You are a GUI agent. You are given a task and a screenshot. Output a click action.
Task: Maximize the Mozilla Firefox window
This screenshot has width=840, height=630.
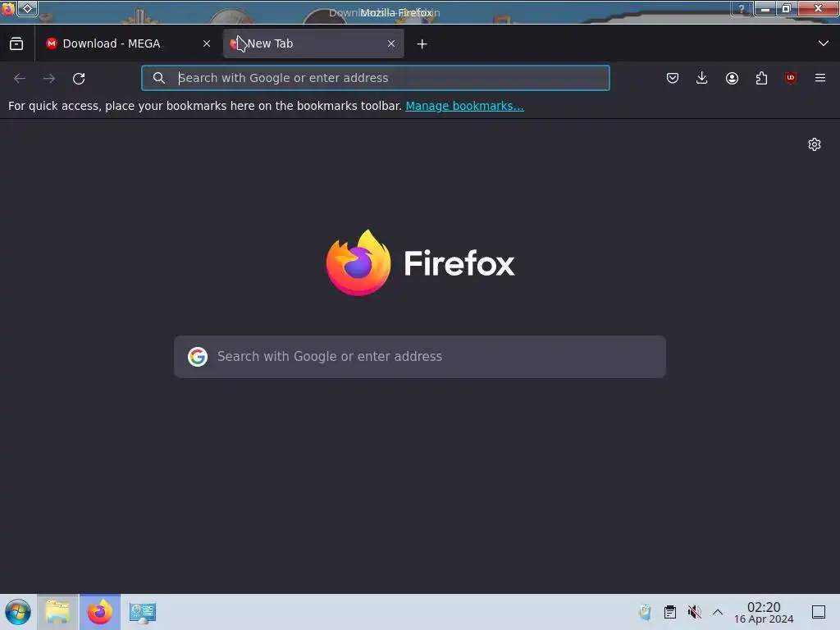coord(787,8)
